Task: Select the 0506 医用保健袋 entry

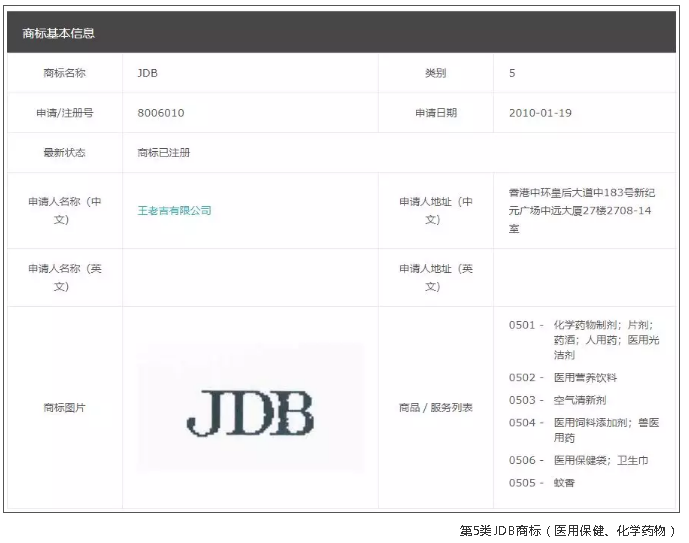Action: point(578,460)
